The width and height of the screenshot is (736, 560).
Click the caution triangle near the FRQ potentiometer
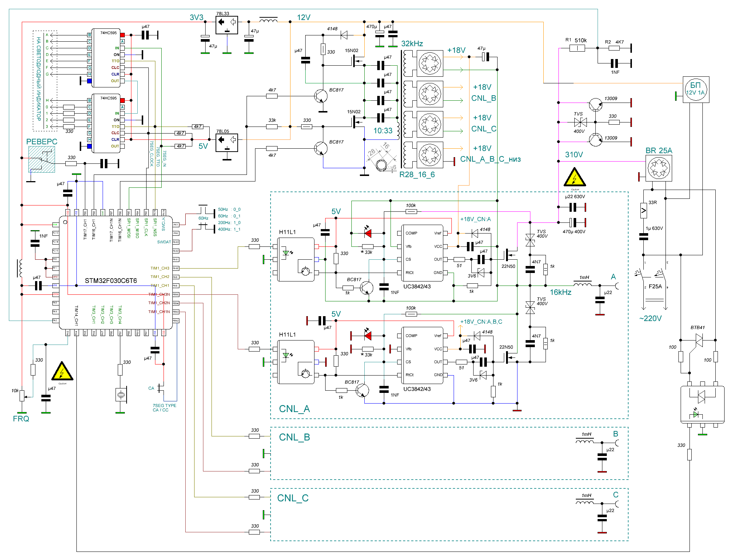pos(62,371)
